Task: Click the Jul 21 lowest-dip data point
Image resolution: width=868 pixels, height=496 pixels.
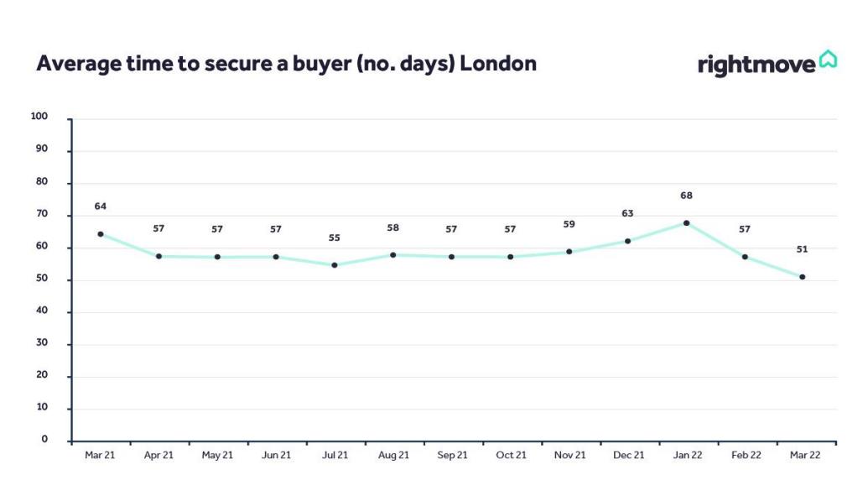Action: pyautogui.click(x=335, y=265)
